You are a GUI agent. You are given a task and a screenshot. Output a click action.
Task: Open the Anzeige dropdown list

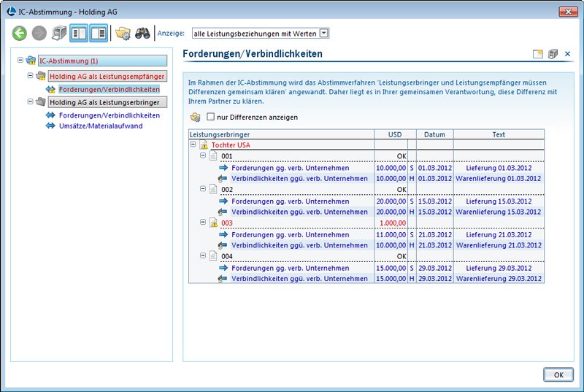tap(324, 33)
